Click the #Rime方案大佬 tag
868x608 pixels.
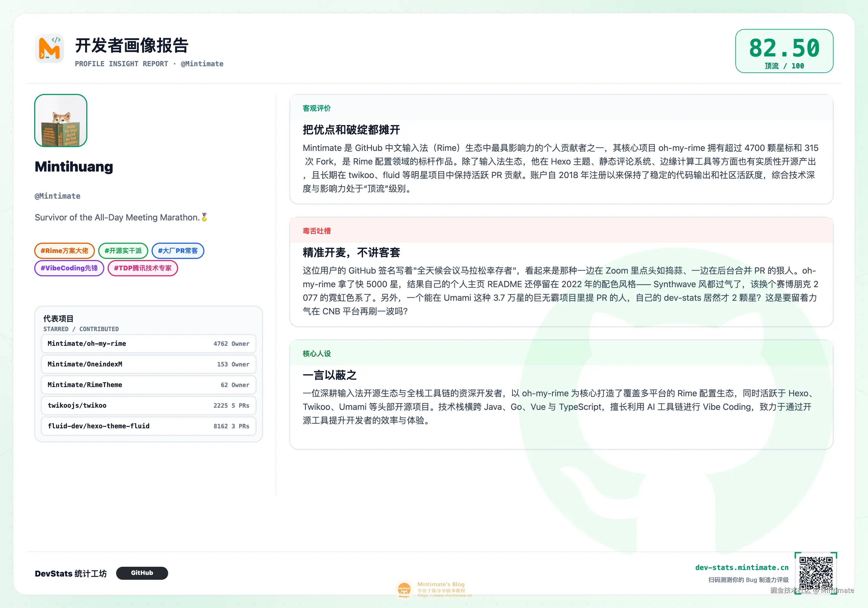click(x=64, y=251)
